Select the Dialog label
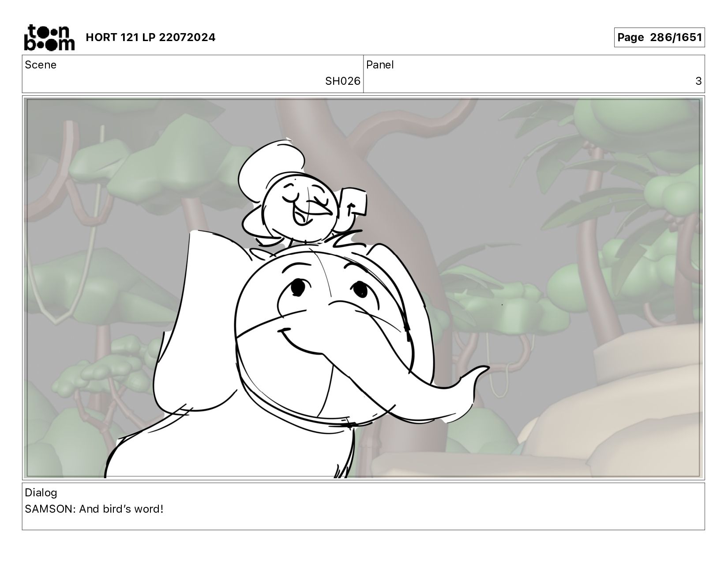 click(41, 493)
